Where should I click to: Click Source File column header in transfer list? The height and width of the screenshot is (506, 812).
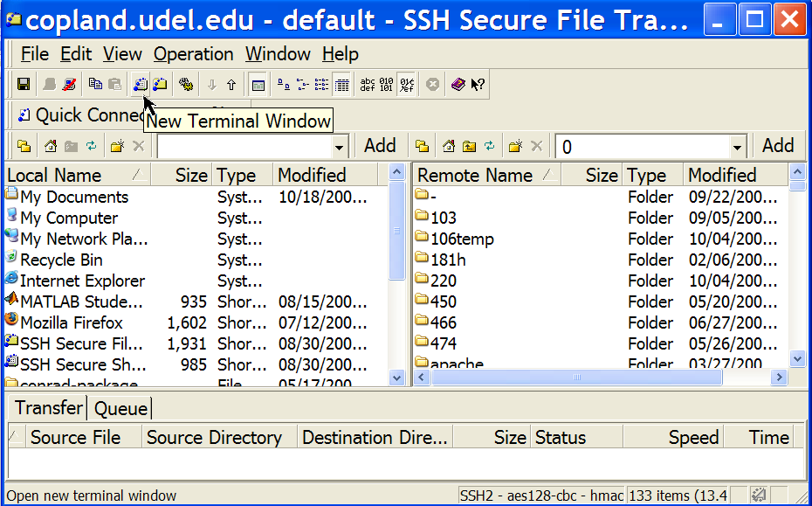point(83,437)
